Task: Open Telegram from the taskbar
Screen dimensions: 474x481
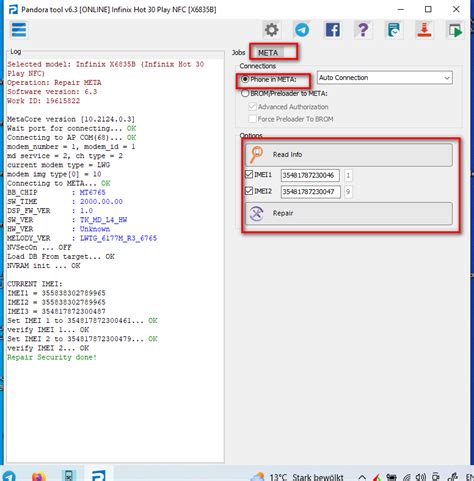Action: click(8, 476)
